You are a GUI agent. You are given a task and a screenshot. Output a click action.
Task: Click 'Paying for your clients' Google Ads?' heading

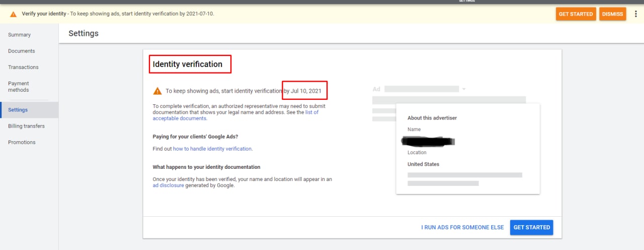tap(195, 137)
